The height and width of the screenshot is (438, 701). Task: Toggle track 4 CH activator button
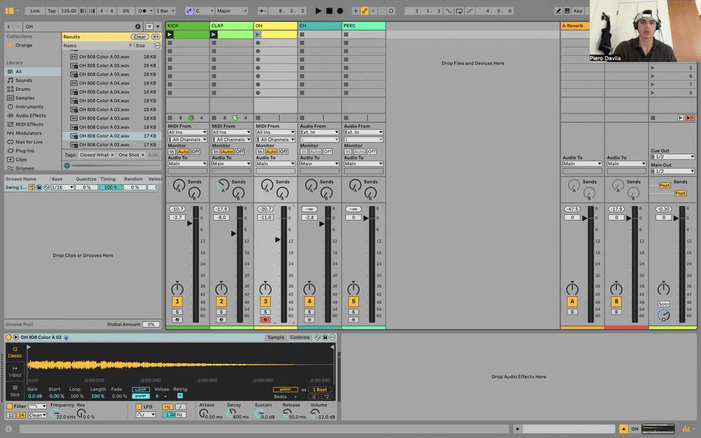click(309, 302)
